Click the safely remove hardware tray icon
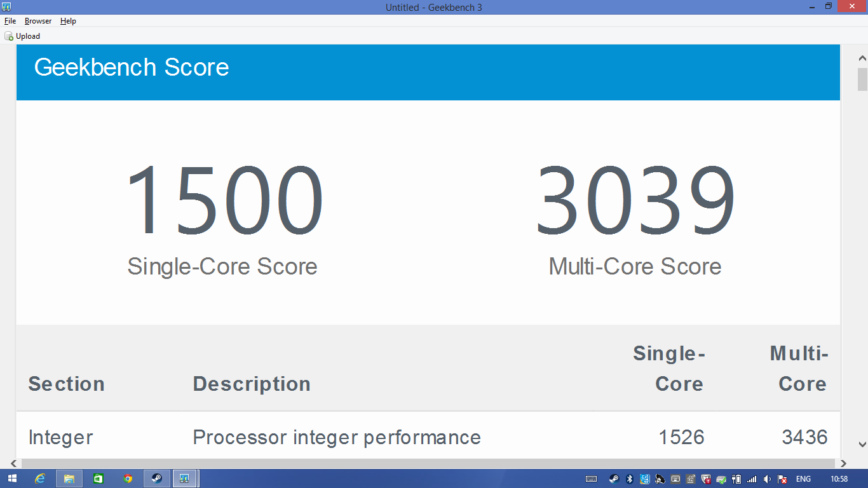868x488 pixels. tap(721, 479)
